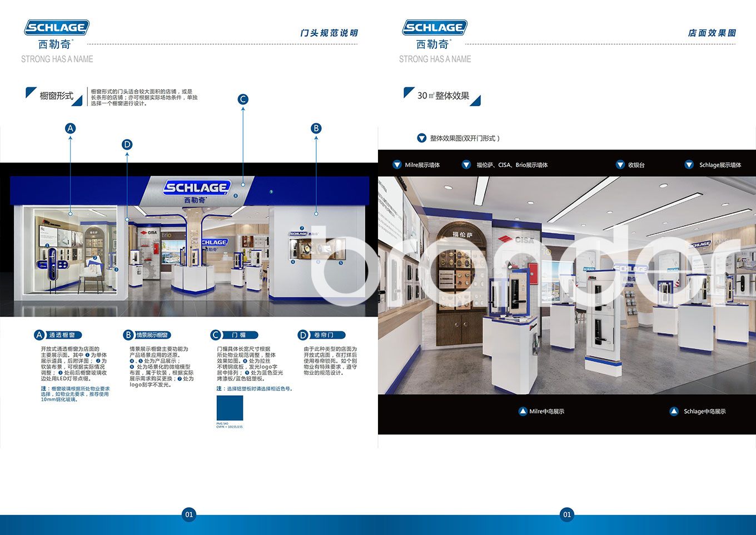Pick the PMS 540 blue color swatch
This screenshot has height=535, width=756.
pos(230,407)
